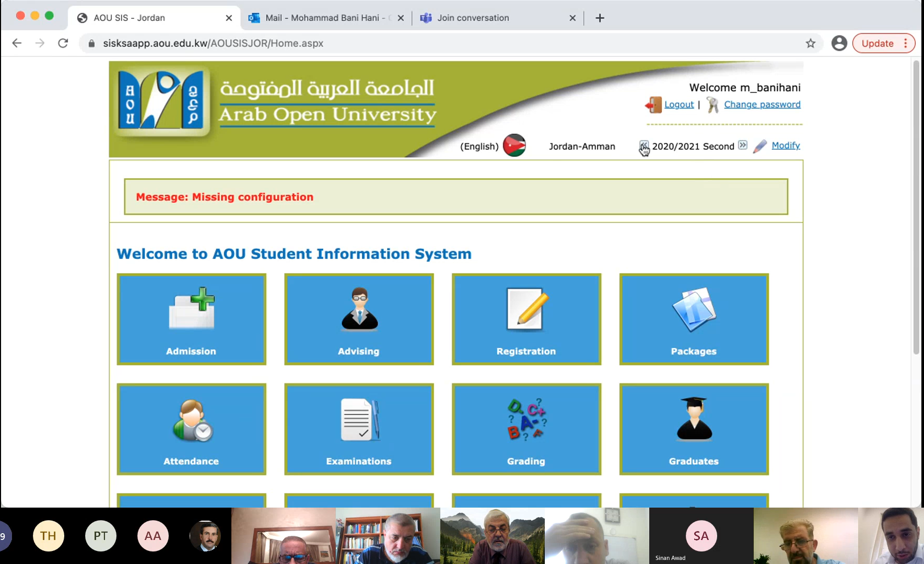Open the Registration module tile
This screenshot has height=564, width=924.
pyautogui.click(x=527, y=319)
